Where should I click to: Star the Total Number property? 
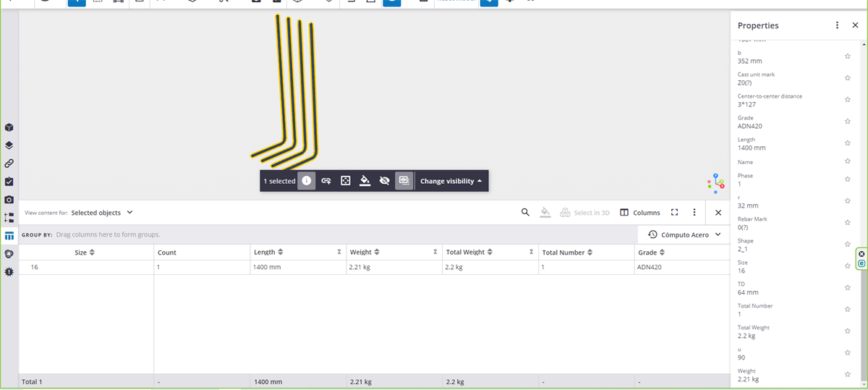(848, 310)
